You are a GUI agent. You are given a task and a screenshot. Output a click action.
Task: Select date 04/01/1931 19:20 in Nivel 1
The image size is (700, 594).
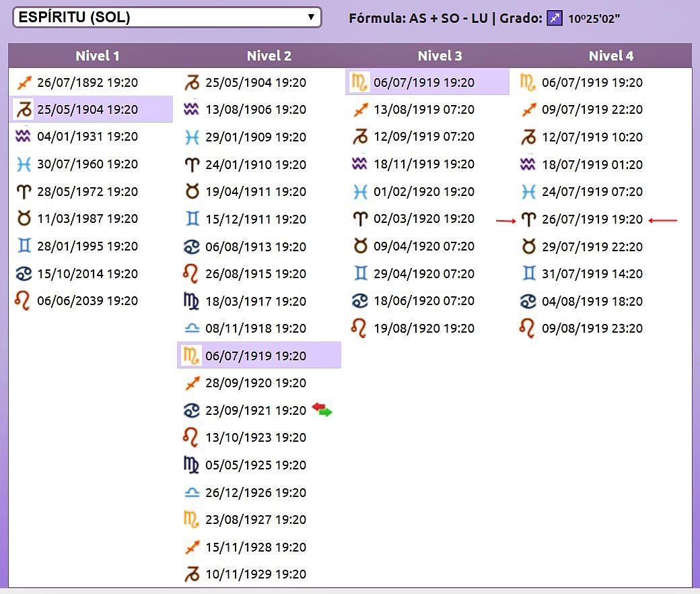[x=87, y=137]
